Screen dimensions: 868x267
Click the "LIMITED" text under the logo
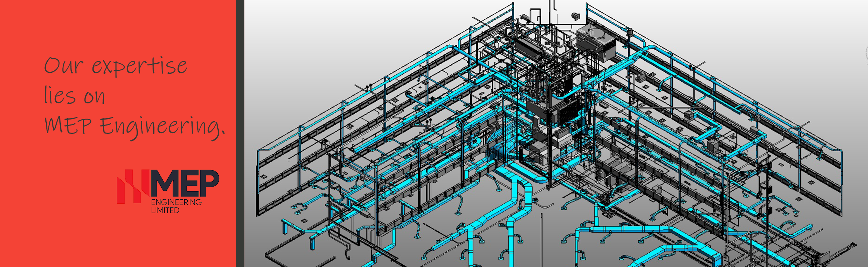tap(165, 211)
